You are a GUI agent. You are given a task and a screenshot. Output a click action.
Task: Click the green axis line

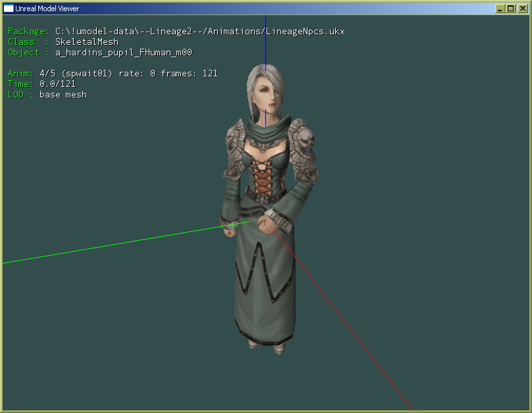126,242
